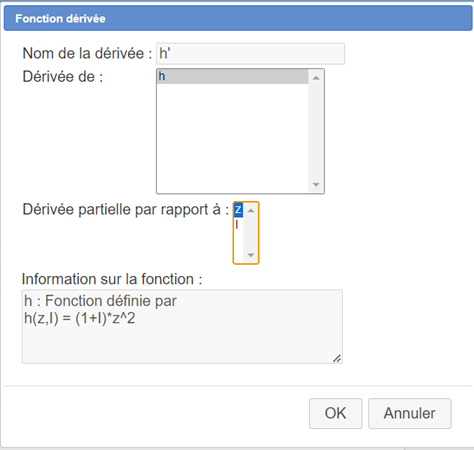The image size is (474, 450).
Task: Click the scrollbar track of the "Dérivée de" list
Action: click(x=316, y=131)
